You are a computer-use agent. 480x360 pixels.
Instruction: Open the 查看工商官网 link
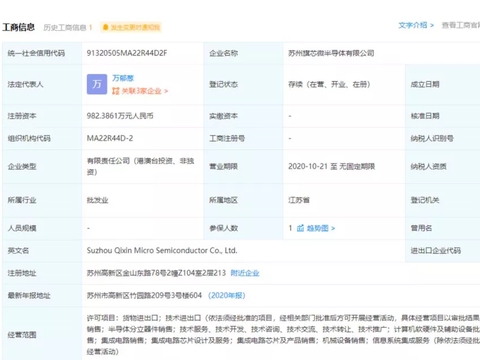[461, 25]
